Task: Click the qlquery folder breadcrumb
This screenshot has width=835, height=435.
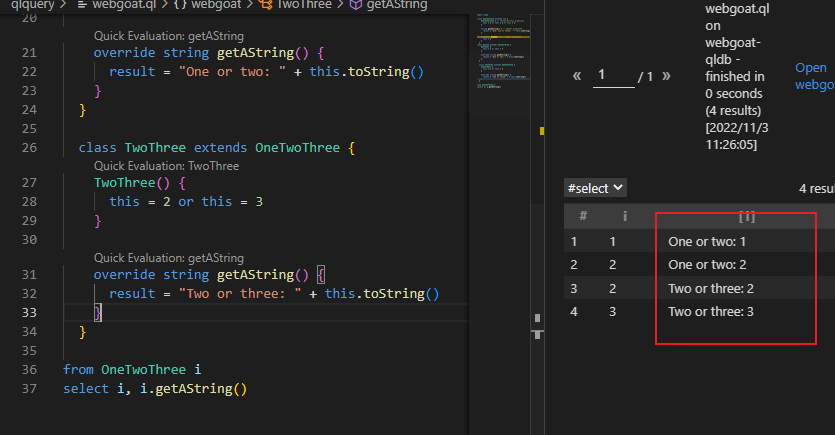Action: tap(32, 5)
